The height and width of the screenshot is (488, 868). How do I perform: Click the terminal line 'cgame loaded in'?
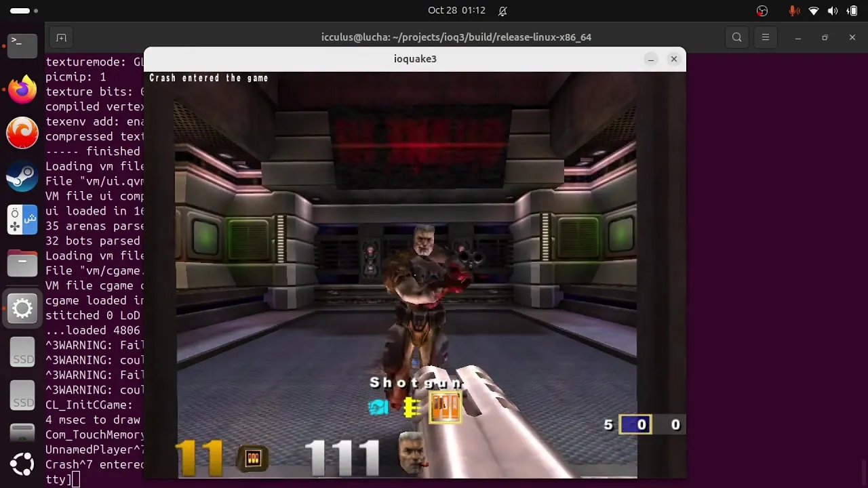[x=95, y=300]
